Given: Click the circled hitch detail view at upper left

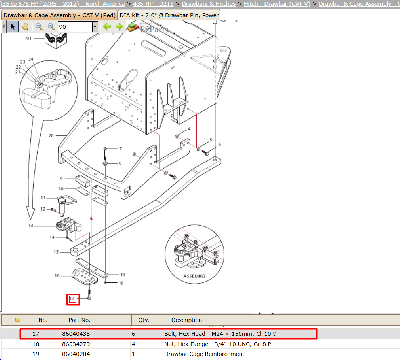Looking at the screenshot, I should pos(48,90).
